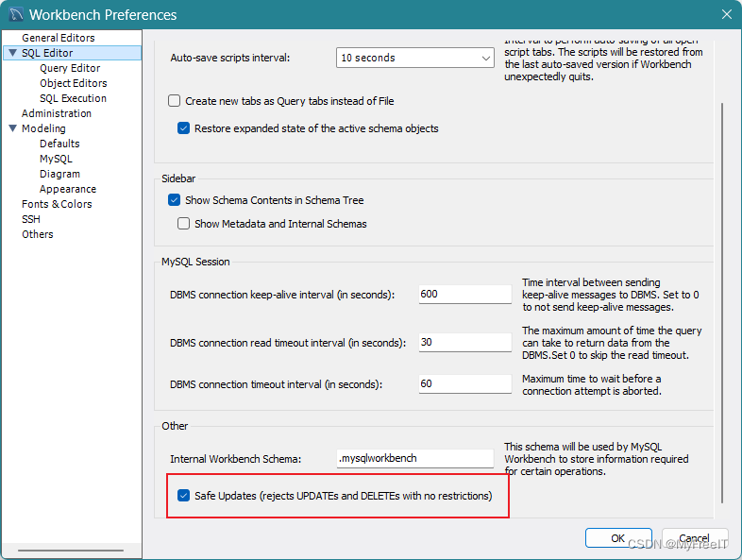This screenshot has width=742, height=560.
Task: Edit Internal Workbench Schema field
Action: coord(415,458)
